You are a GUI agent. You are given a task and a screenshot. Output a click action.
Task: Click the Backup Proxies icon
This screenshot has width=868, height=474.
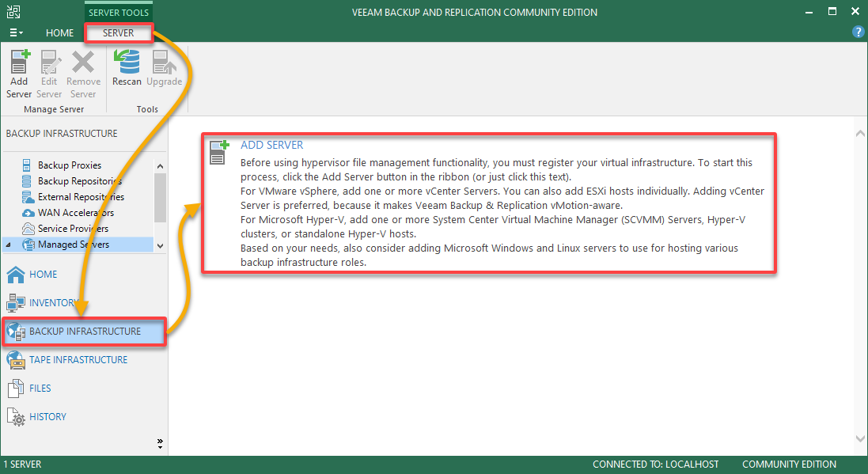27,165
